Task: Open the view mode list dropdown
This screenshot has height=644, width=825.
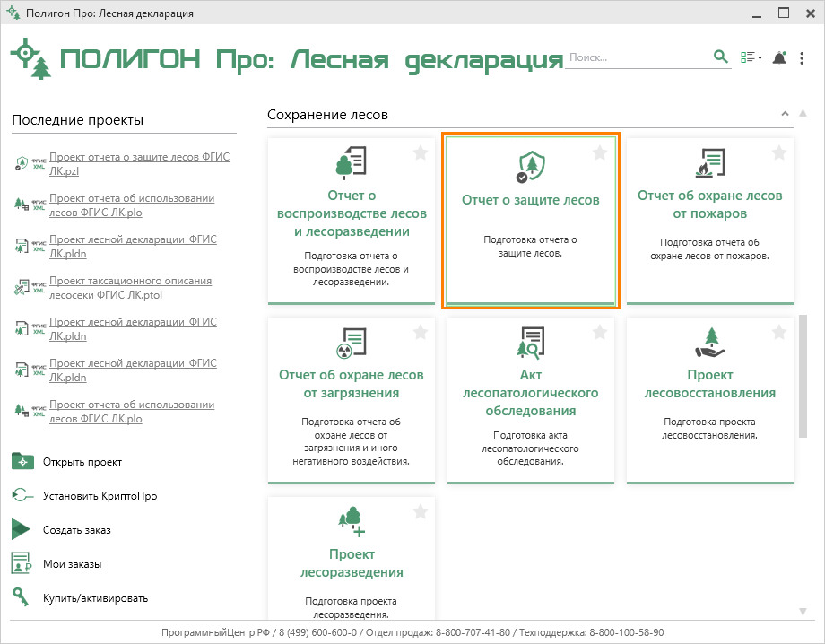Action: pos(751,57)
